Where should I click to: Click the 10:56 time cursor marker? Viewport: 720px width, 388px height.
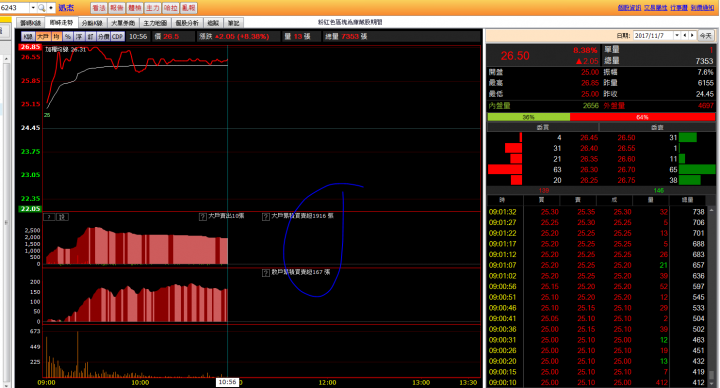pos(227,382)
